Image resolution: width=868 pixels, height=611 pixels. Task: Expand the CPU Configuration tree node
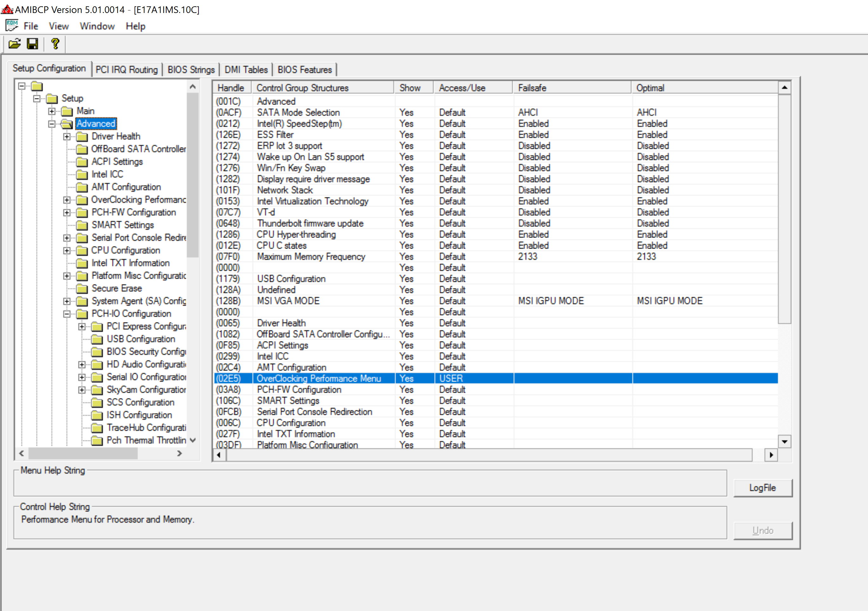click(x=67, y=250)
